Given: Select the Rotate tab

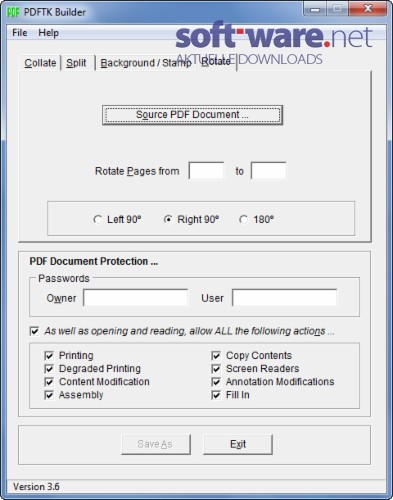Looking at the screenshot, I should click(x=216, y=62).
